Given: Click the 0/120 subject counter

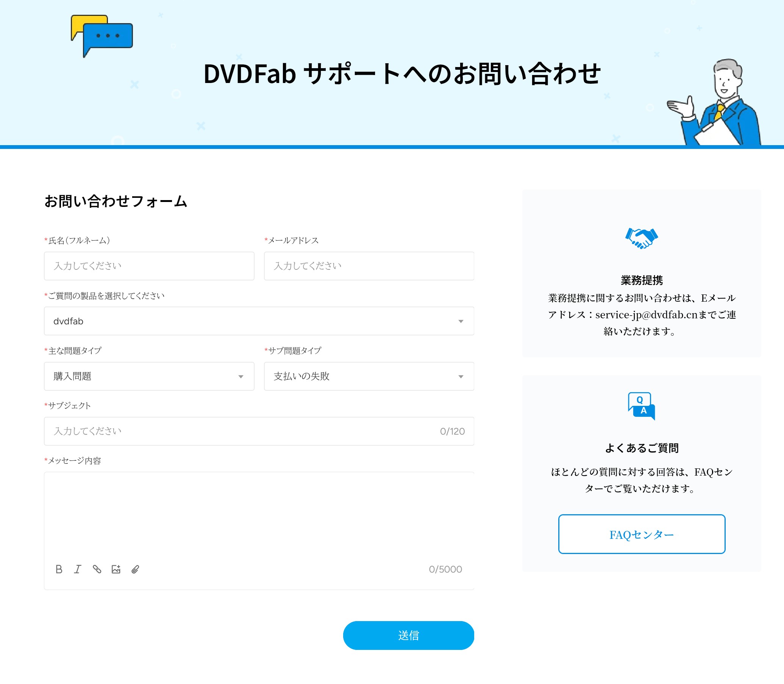Looking at the screenshot, I should click(x=452, y=431).
